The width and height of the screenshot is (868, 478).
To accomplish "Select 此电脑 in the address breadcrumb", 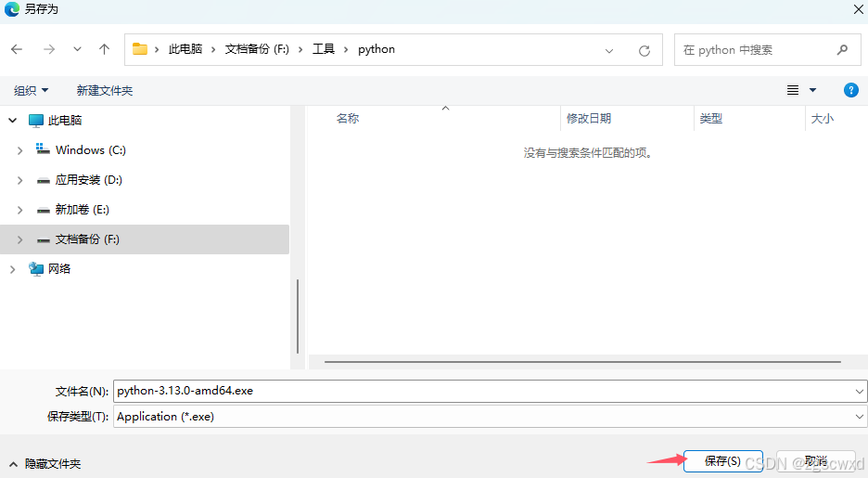I will [x=185, y=49].
